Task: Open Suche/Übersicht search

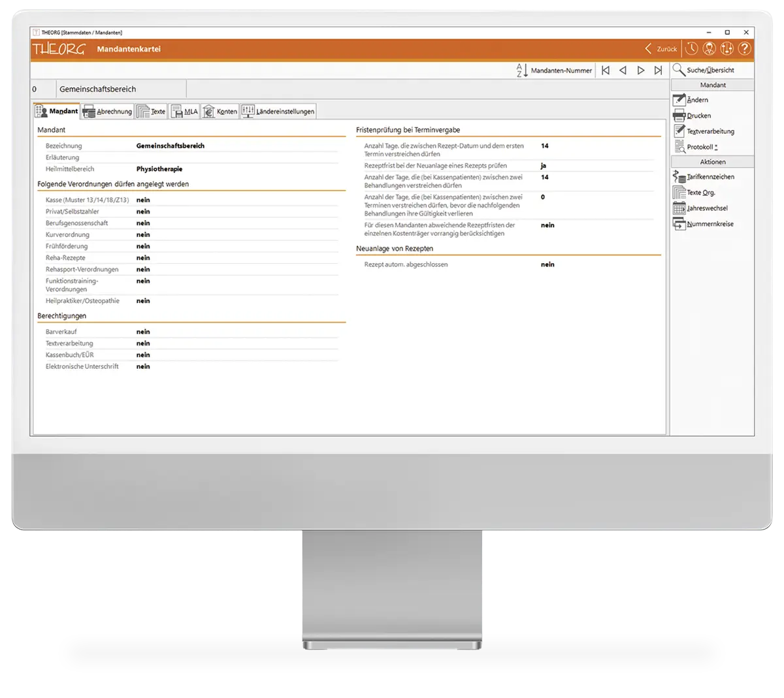Action: point(710,70)
